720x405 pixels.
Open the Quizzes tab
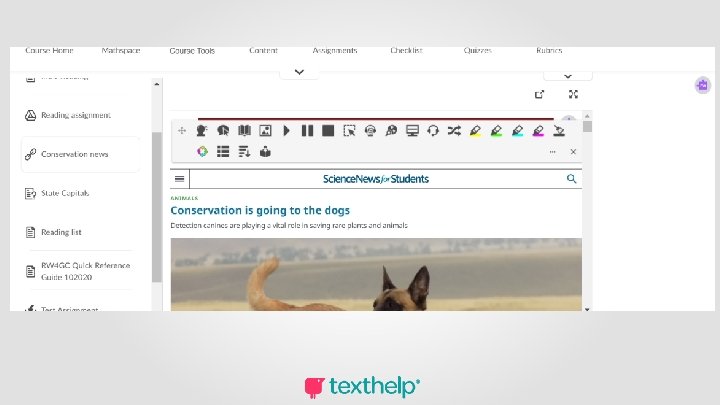(x=478, y=51)
